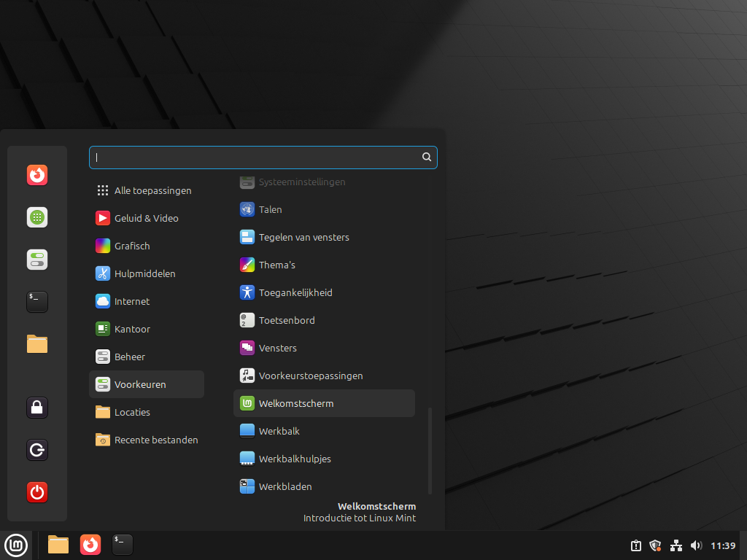
Task: Click the Werkbalkhulpjes applets icon
Action: click(247, 459)
